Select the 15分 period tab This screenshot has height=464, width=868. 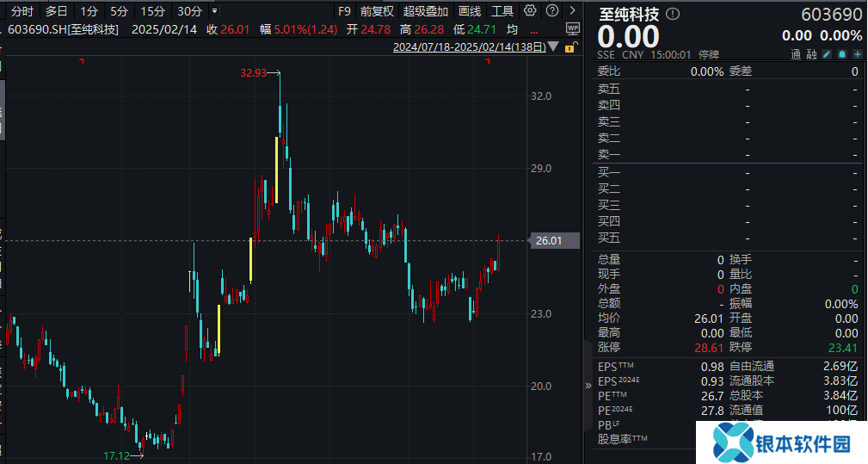click(x=152, y=11)
